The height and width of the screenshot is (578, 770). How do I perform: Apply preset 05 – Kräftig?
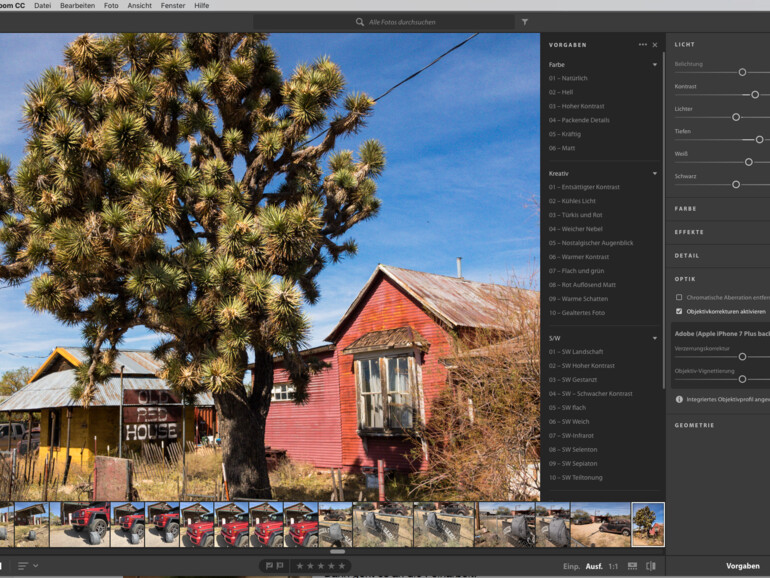(565, 134)
